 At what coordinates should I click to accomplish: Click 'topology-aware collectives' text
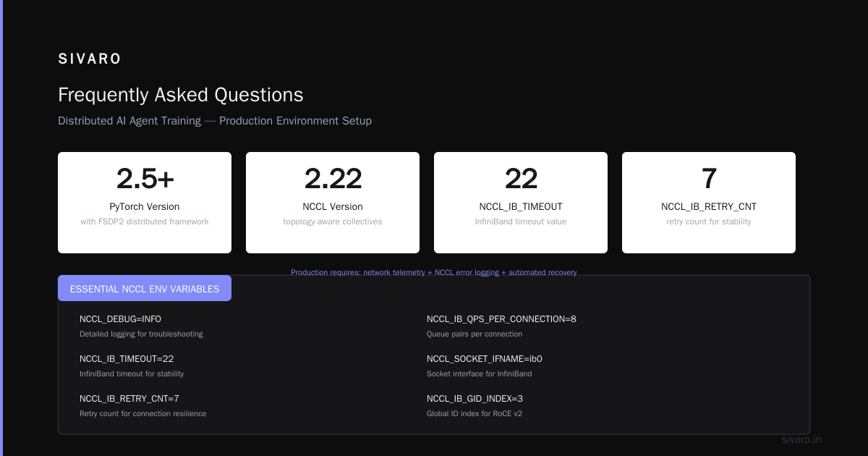click(x=333, y=221)
